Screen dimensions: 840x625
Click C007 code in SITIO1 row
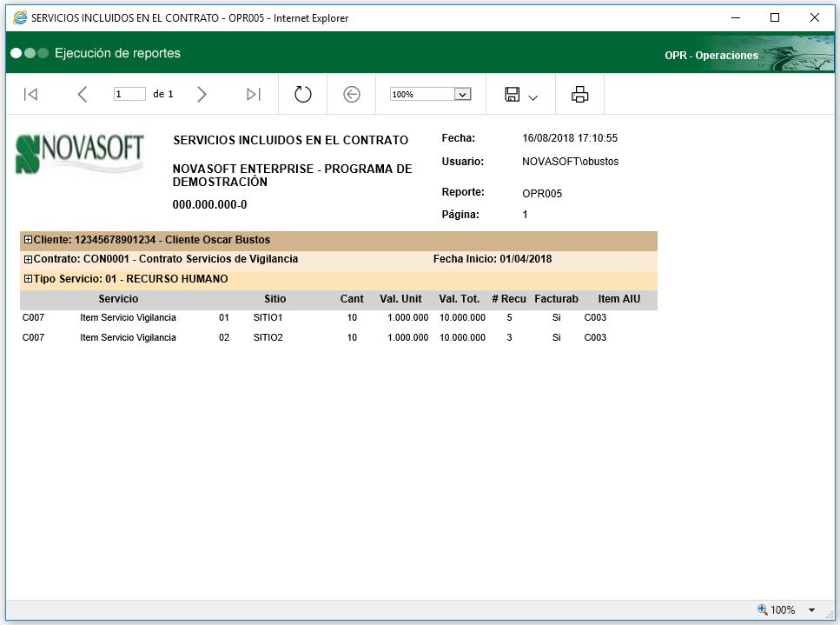(33, 318)
